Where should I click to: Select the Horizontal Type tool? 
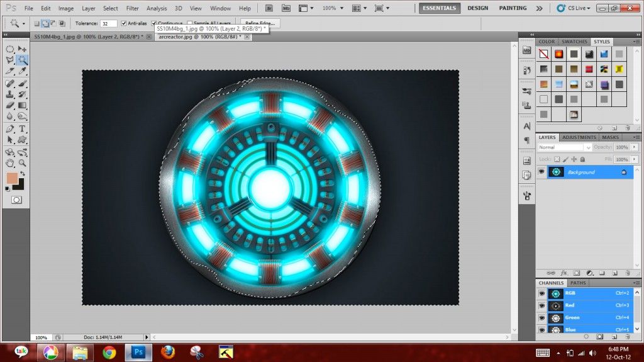[x=22, y=129]
